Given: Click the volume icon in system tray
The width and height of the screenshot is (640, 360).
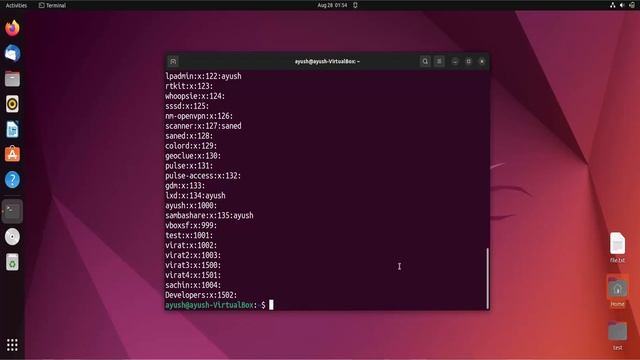Looking at the screenshot, I should pos(622,5).
